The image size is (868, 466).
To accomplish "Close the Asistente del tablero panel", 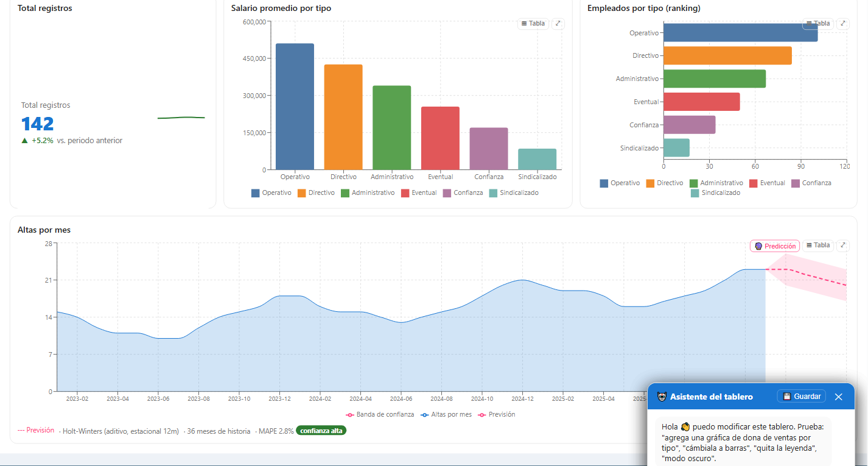I will click(838, 397).
